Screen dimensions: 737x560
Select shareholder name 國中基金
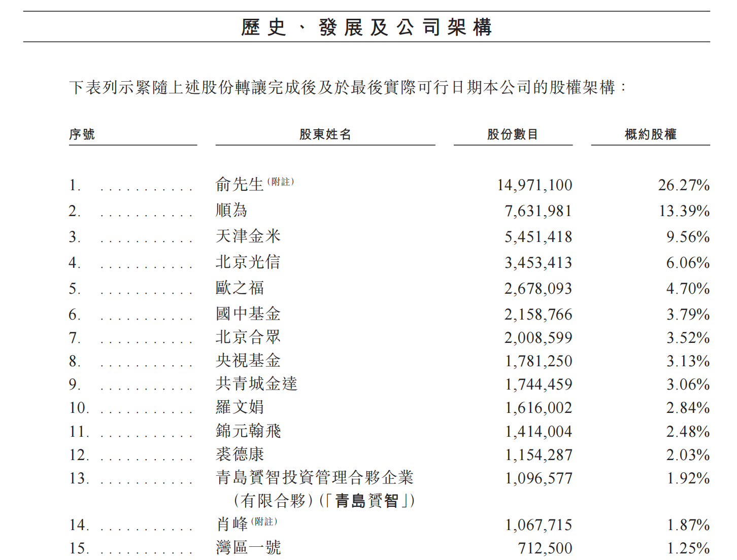click(x=248, y=314)
